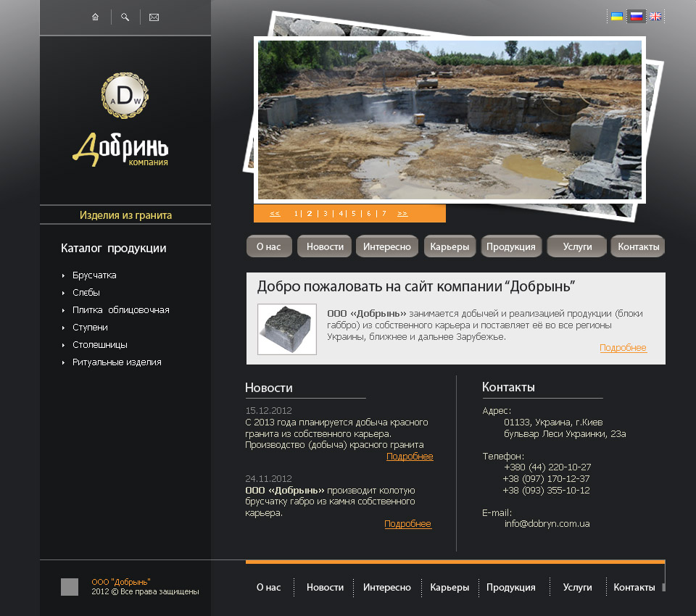The image size is (696, 616).
Task: Open the Продукция menu button
Action: [x=511, y=246]
